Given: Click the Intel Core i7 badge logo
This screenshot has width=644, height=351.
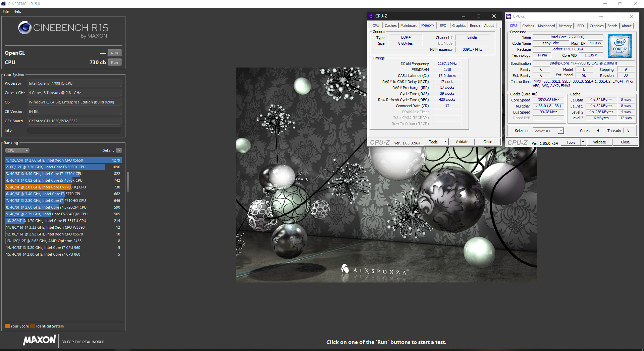Looking at the screenshot, I should coord(620,46).
